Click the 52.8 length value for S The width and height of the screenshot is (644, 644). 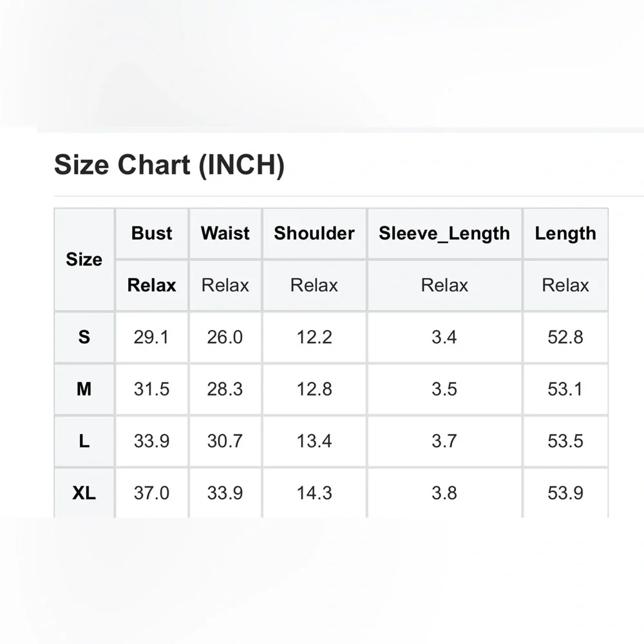(x=565, y=337)
